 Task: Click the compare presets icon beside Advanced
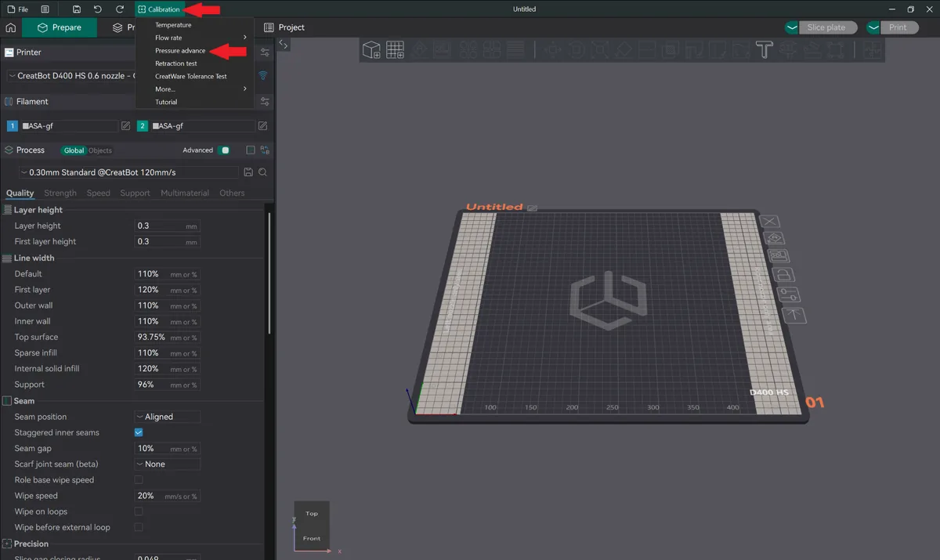[x=265, y=150]
